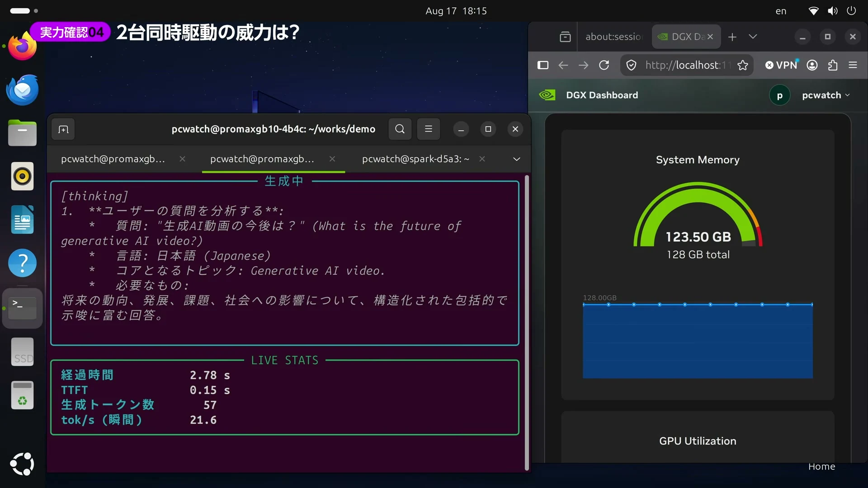Click the DGX Dashboard title link
Screen dimensions: 868x488
pyautogui.click(x=602, y=95)
